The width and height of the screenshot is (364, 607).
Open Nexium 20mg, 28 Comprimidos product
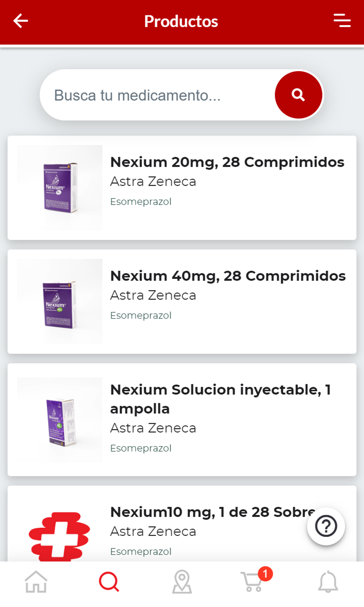coord(227,162)
